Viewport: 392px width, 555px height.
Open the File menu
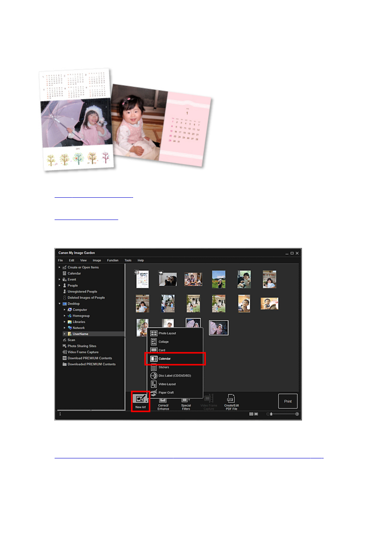(x=60, y=260)
